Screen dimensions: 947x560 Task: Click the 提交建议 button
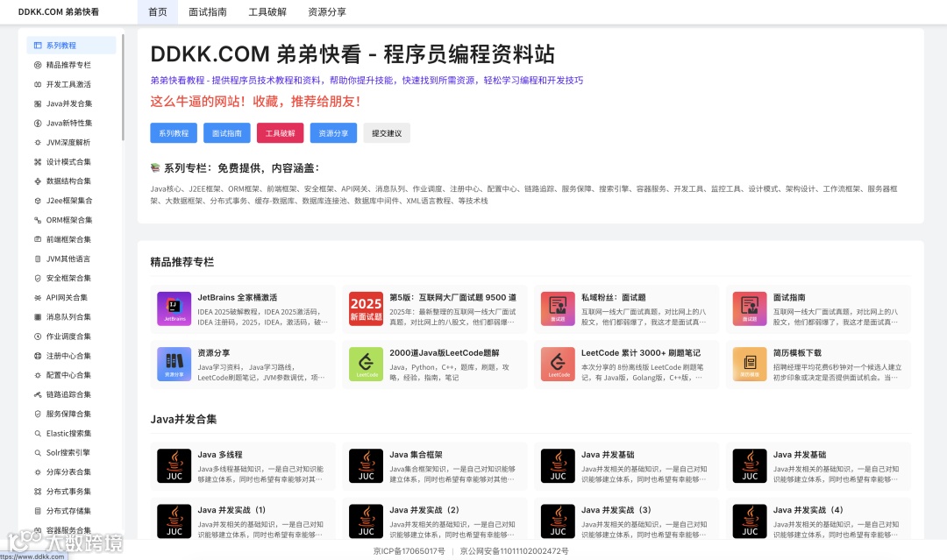coord(387,133)
